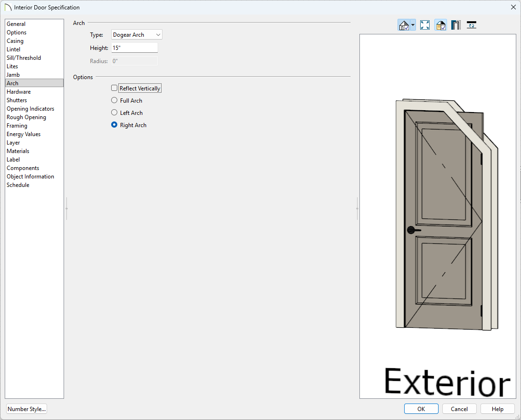Go to the Rough Opening panel

(x=26, y=117)
